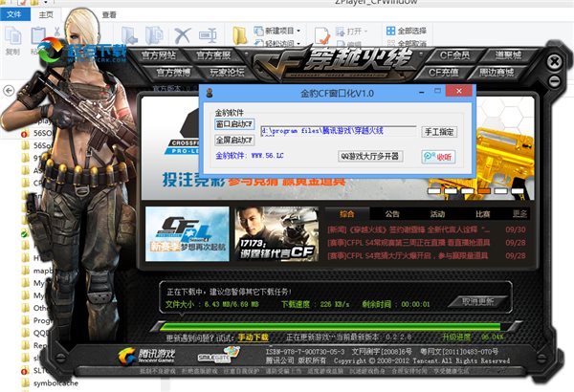Click the 腾讯游戏 logo

(x=147, y=356)
